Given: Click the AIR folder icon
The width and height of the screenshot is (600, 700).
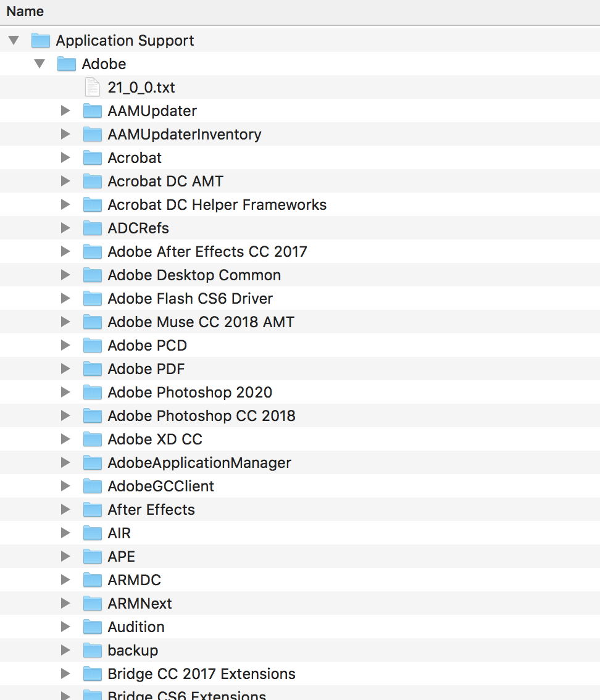Looking at the screenshot, I should click(92, 533).
